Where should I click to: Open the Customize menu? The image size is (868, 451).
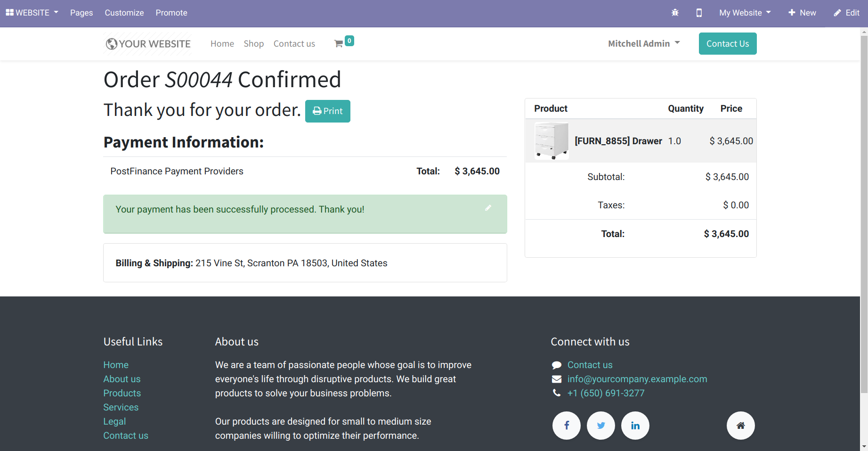(124, 13)
